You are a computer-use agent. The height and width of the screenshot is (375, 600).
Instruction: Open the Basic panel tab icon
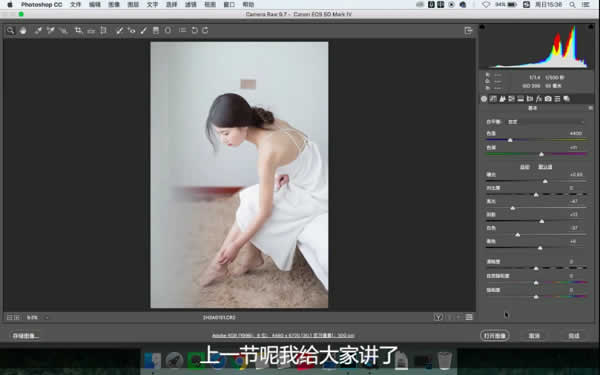[484, 99]
